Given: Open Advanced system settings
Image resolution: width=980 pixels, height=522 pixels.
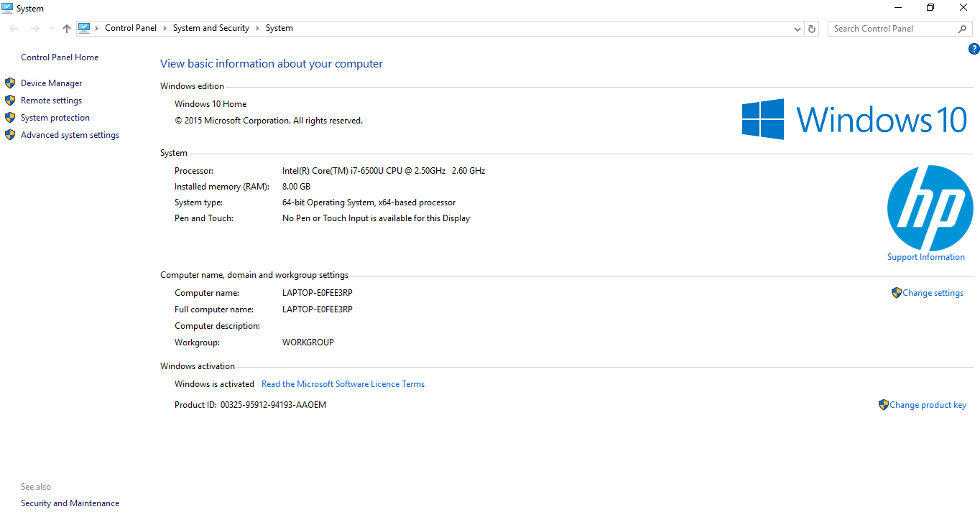Looking at the screenshot, I should (70, 135).
